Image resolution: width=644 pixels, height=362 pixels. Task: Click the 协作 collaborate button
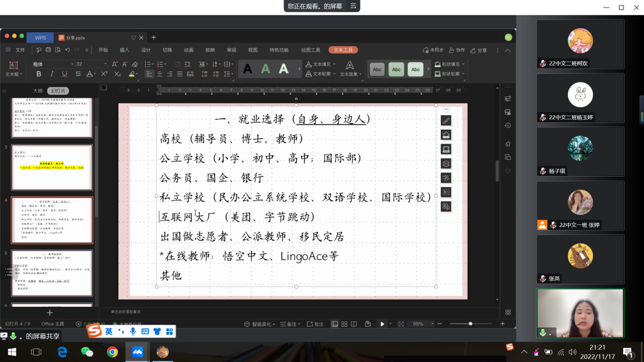tap(457, 50)
